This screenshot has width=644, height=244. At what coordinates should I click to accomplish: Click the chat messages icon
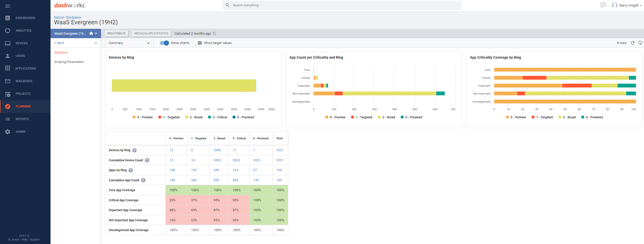click(x=603, y=5)
